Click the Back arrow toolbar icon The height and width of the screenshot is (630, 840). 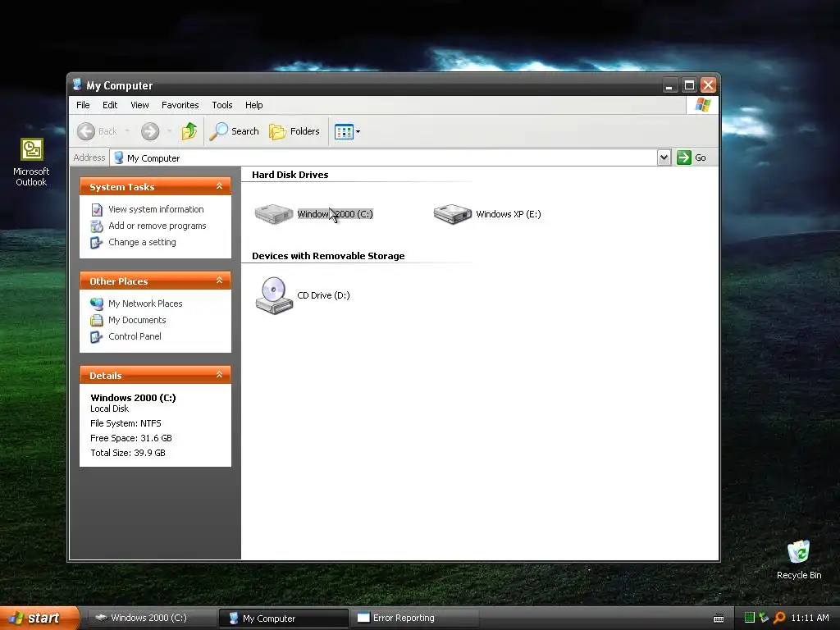[85, 131]
